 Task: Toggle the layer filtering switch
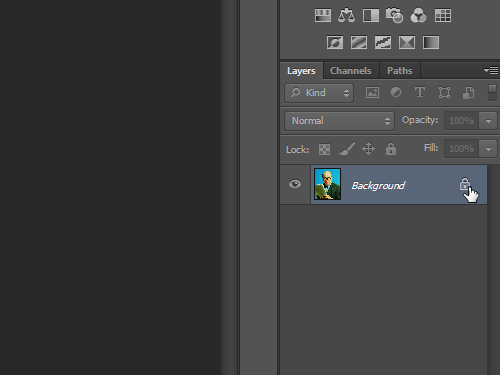point(492,92)
